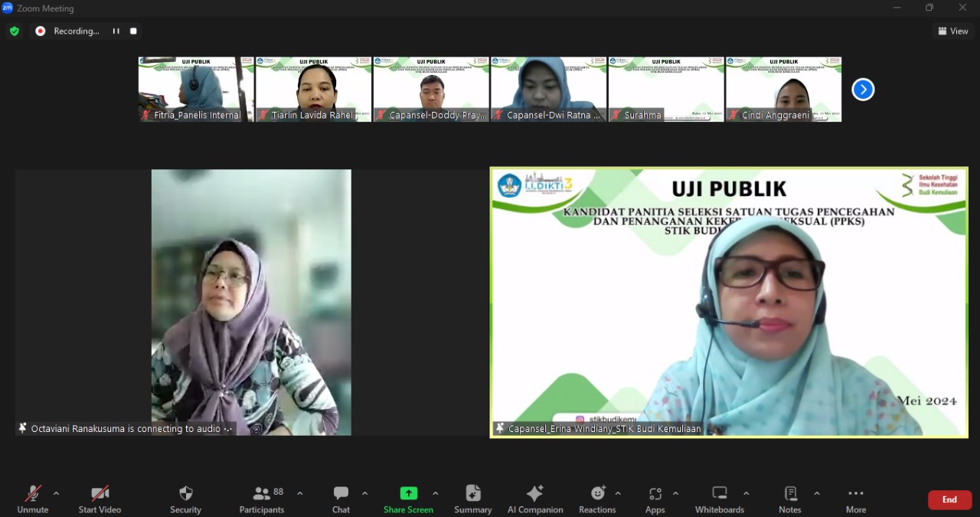
Task: Show next page of participant thumbnails
Action: pyautogui.click(x=863, y=90)
